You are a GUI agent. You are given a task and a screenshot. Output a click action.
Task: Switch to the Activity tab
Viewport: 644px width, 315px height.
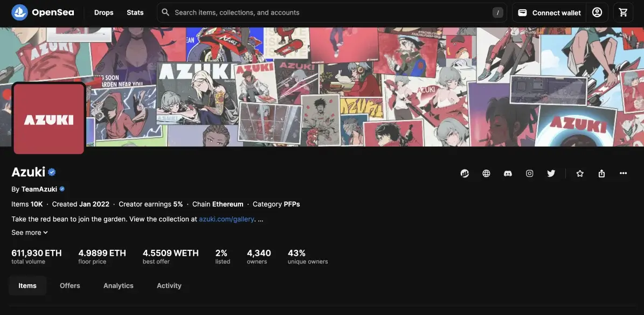[x=169, y=285]
